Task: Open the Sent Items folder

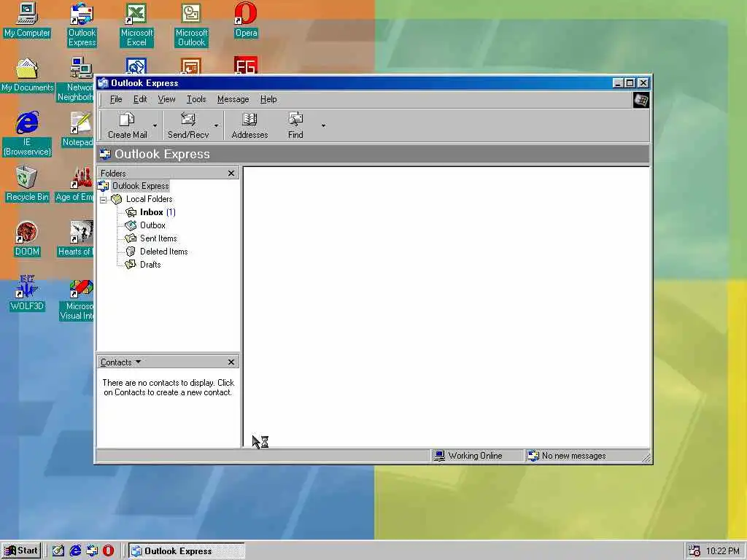Action: tap(158, 238)
